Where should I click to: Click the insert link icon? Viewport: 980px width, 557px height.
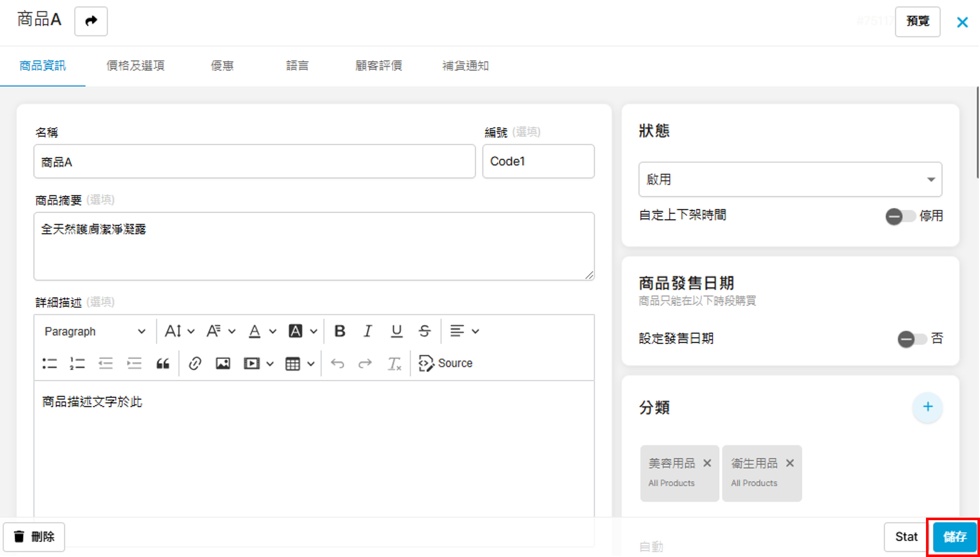[x=195, y=363]
